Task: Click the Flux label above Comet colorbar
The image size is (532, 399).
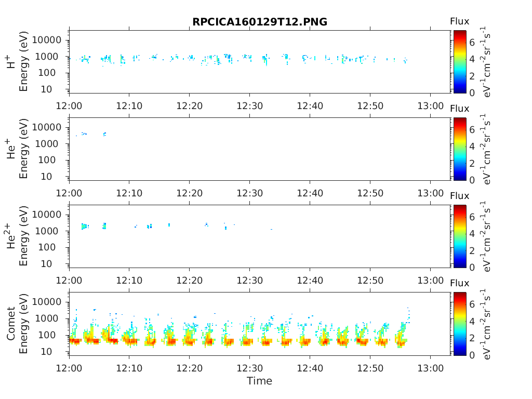Action: tap(460, 283)
